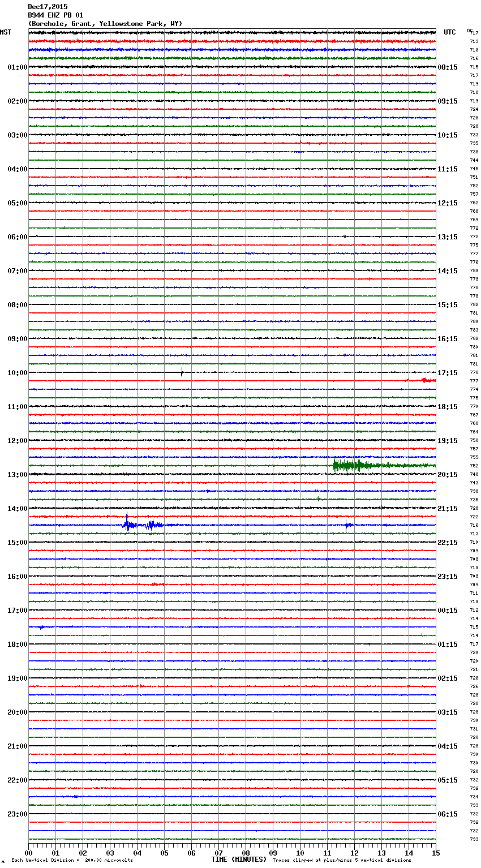Select the 10:00 MST row label
The width and height of the screenshot is (481, 868).
[18, 373]
